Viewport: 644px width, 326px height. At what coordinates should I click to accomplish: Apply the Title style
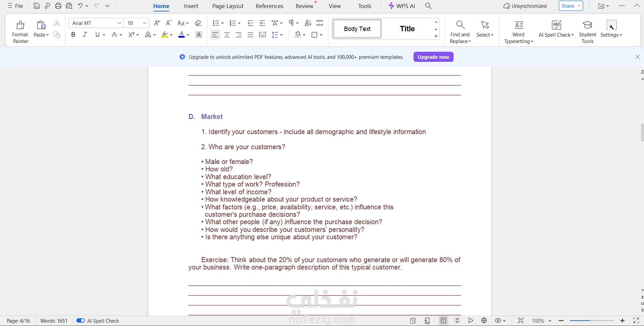(407, 29)
